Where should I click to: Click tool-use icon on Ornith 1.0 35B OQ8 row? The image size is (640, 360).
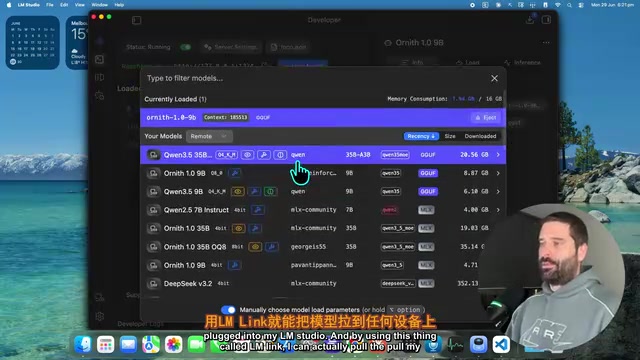(x=272, y=247)
